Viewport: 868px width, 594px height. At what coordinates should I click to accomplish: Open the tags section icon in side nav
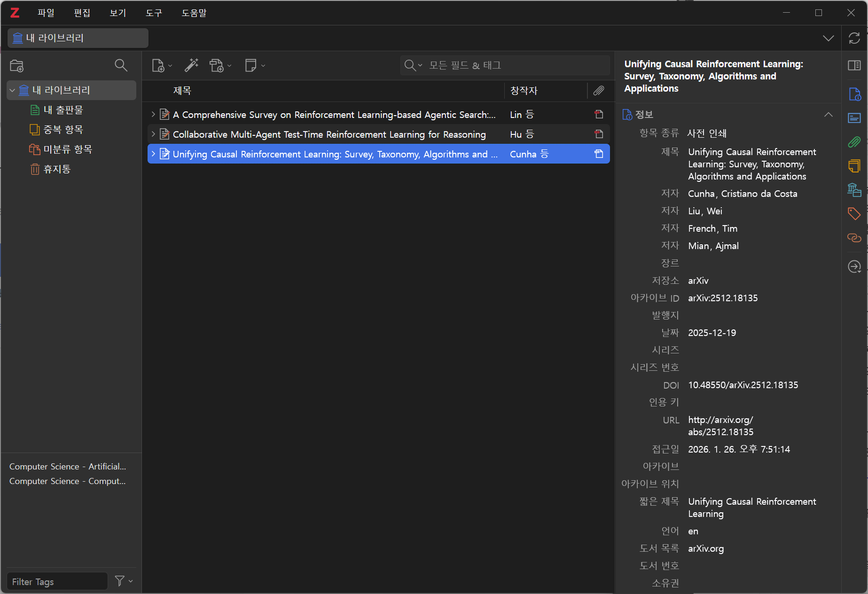click(x=854, y=213)
